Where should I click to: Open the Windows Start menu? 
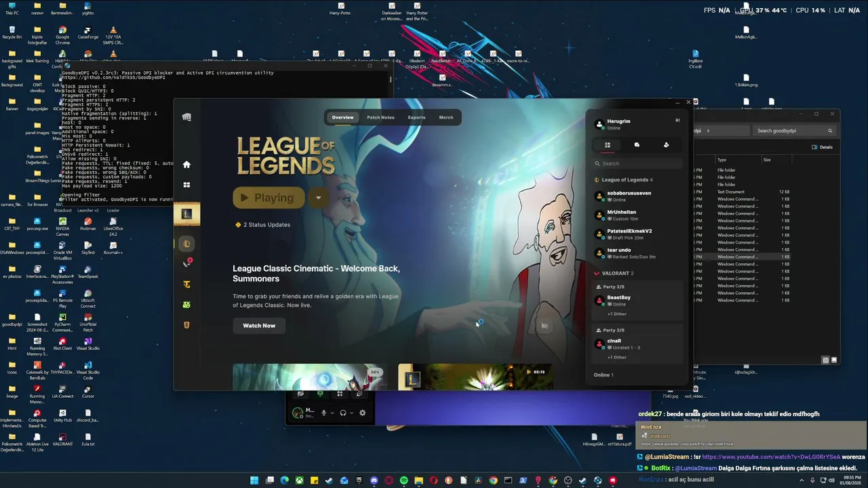(254, 481)
